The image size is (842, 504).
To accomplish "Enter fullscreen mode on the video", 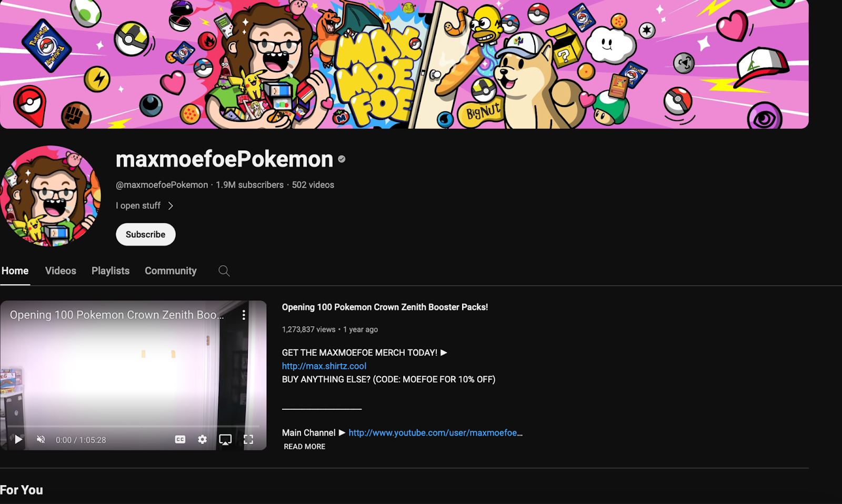I will 248,439.
